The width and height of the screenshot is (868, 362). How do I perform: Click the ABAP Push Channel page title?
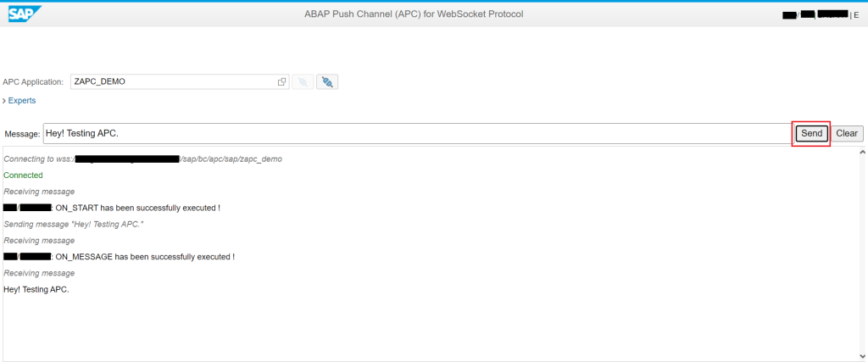[414, 14]
